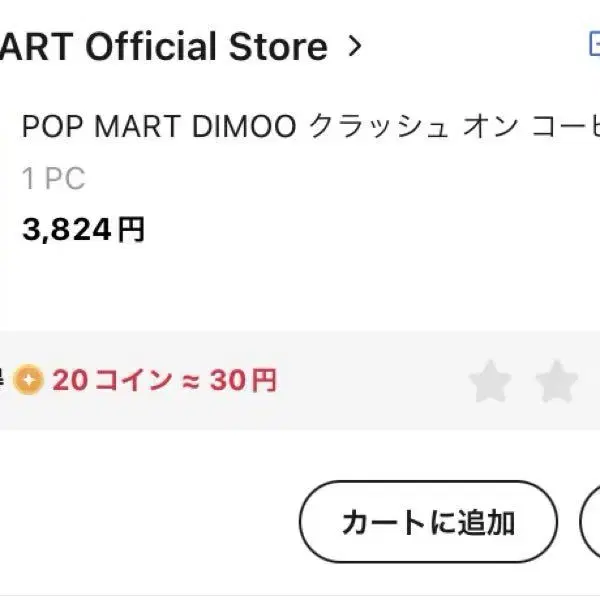Image resolution: width=600 pixels, height=600 pixels.
Task: Click the first gray rating star
Action: coord(490,381)
